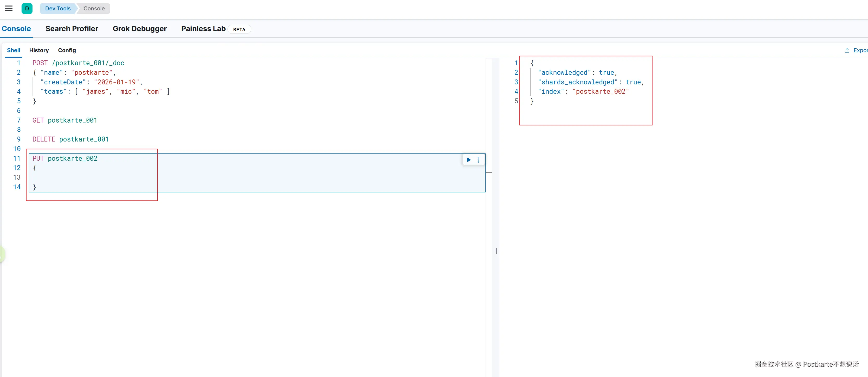868x377 pixels.
Task: Click the BETA badge
Action: pos(239,30)
